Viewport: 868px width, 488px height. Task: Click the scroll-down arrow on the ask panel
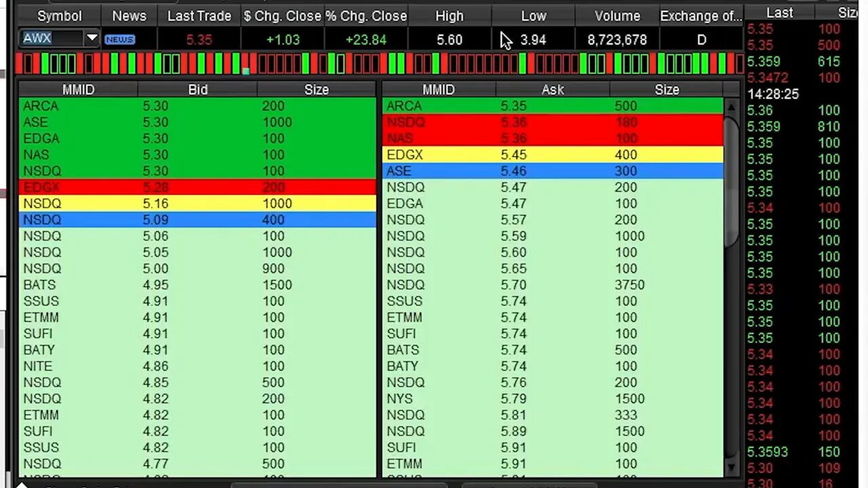(x=732, y=468)
